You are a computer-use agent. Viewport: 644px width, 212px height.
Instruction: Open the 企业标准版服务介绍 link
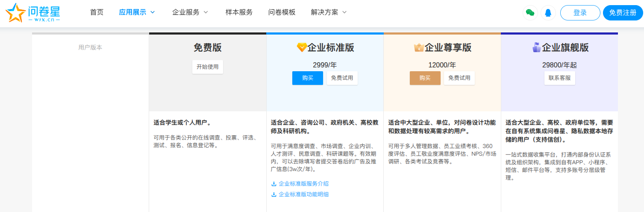[x=303, y=184]
